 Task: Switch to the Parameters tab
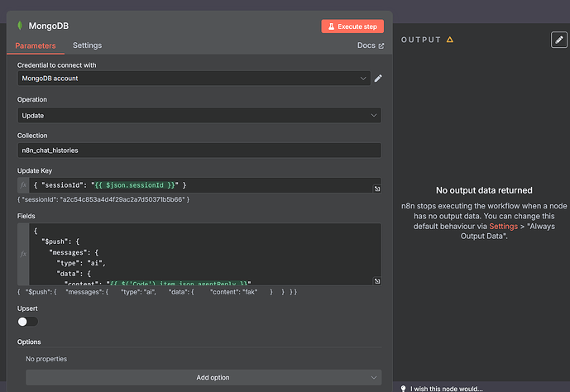pyautogui.click(x=36, y=45)
